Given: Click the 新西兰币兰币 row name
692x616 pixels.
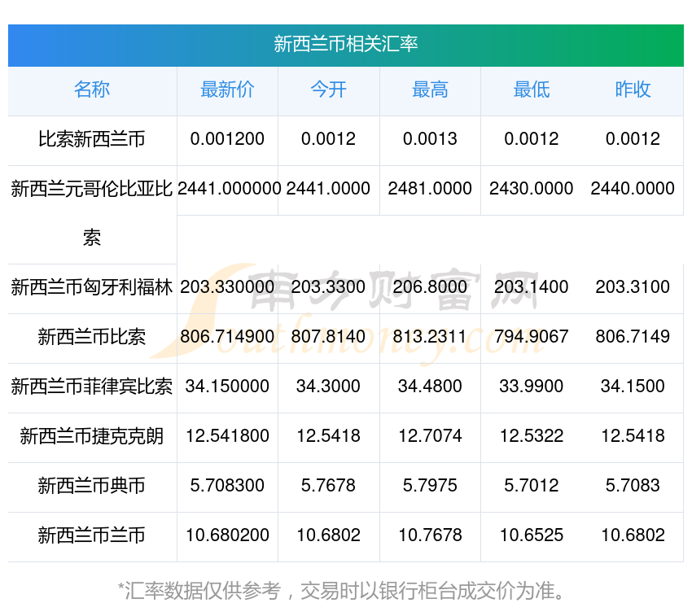Looking at the screenshot, I should pos(92,535).
